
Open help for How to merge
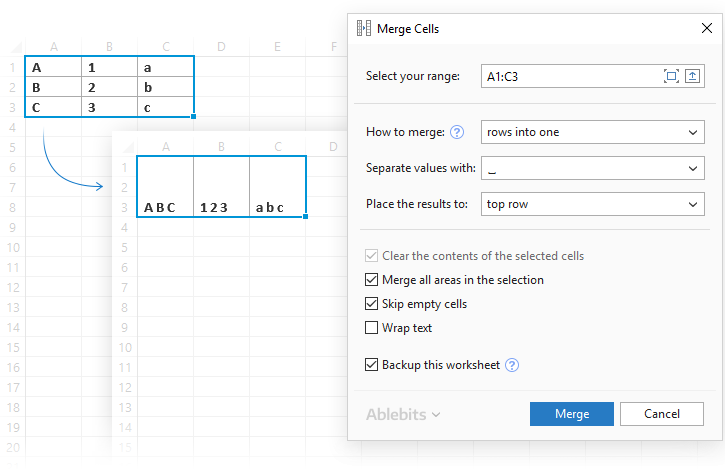tap(458, 132)
